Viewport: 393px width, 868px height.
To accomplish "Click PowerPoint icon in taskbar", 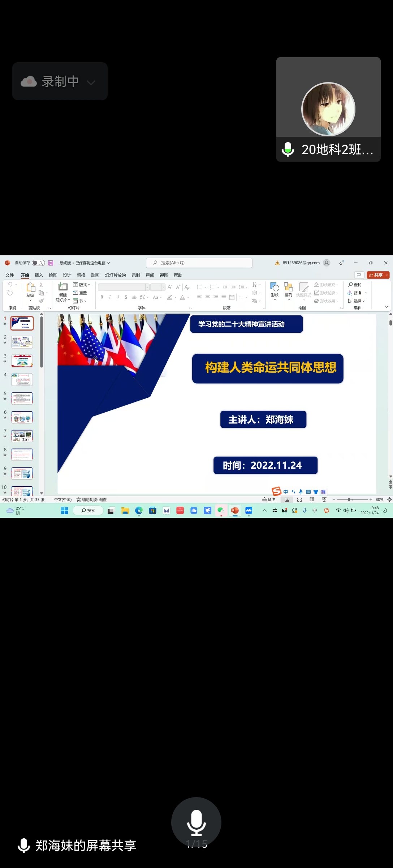I will pyautogui.click(x=235, y=510).
